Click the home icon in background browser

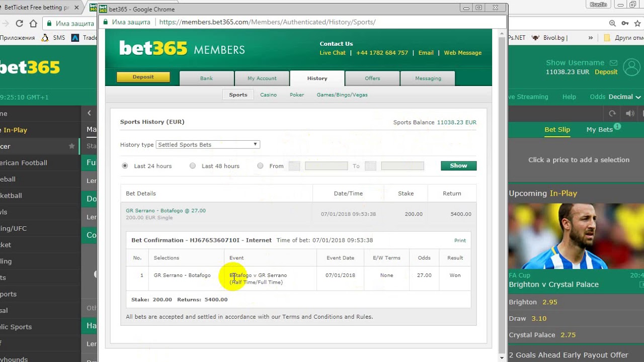point(33,23)
